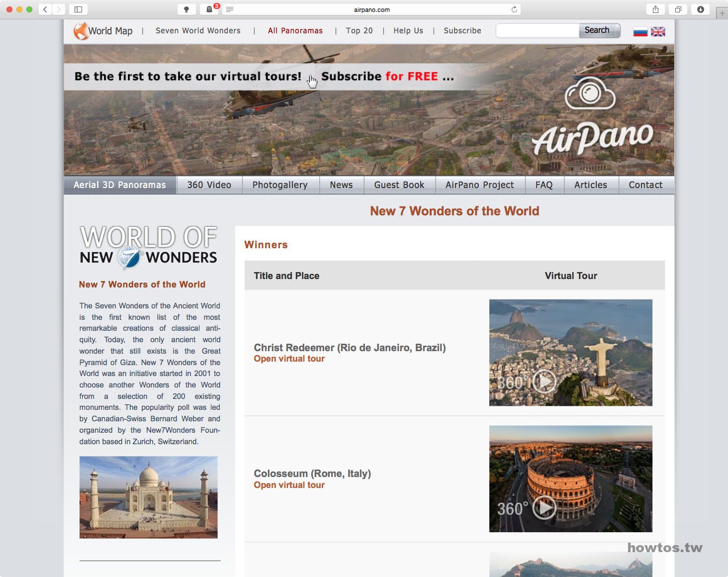Screen dimensions: 728x577
Task: Click the airpano.com address bar
Action: coord(371,9)
